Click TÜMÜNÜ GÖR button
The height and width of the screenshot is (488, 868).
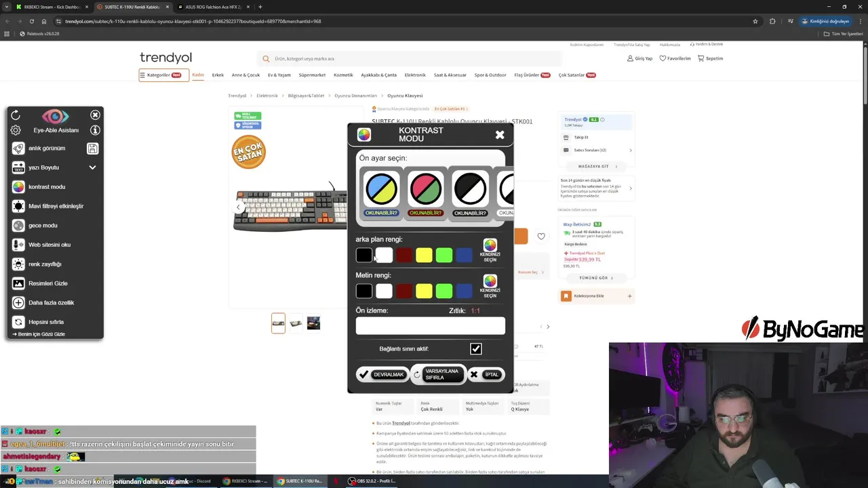(596, 278)
